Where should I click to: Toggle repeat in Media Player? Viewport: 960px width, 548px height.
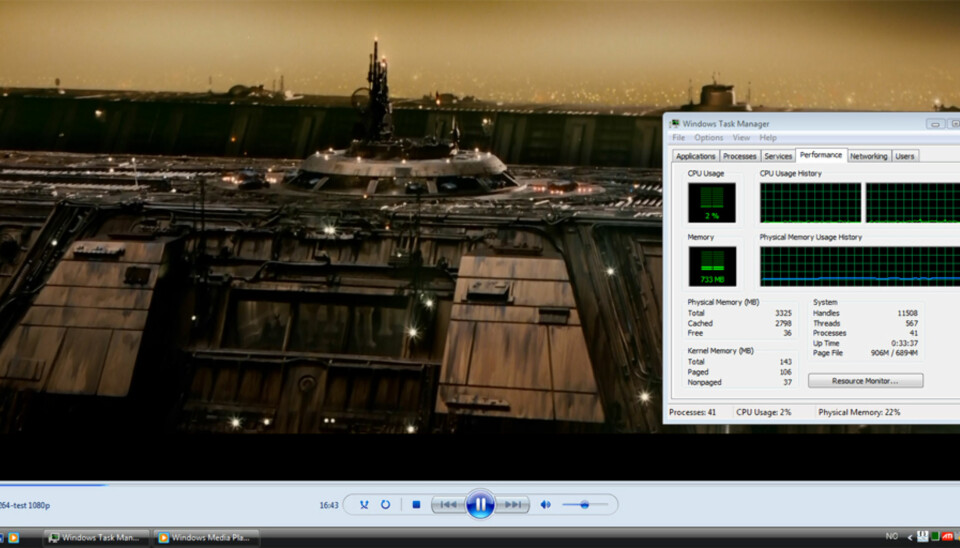coord(385,505)
